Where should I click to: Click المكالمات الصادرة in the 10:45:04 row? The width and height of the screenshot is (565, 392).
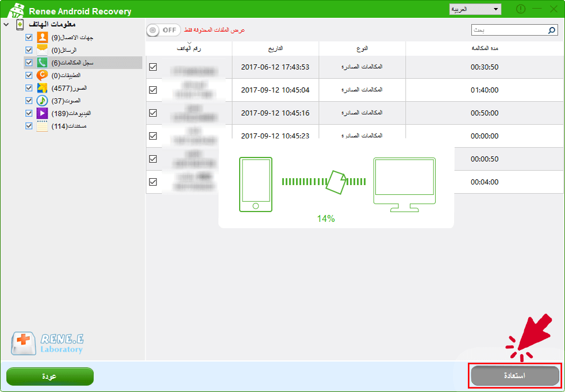362,90
